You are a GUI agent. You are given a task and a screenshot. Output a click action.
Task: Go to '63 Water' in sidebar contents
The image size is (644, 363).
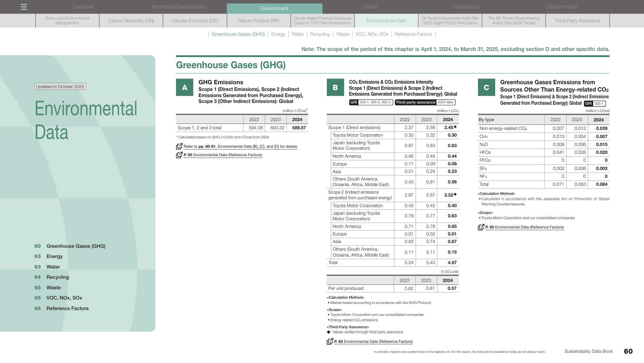pos(47,267)
